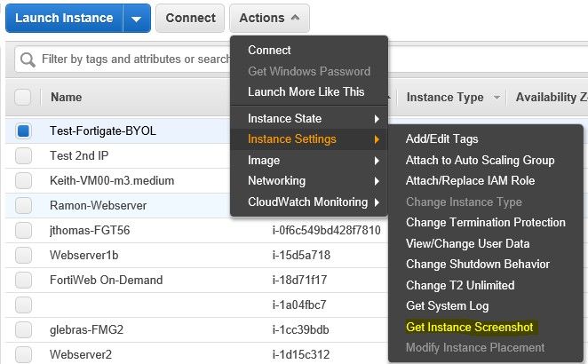The image size is (588, 364).
Task: Click Get System Log option
Action: (x=447, y=305)
